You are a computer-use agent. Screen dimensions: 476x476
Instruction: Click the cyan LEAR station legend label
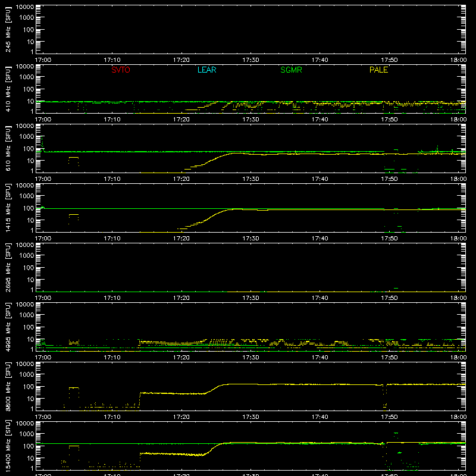[x=206, y=70]
